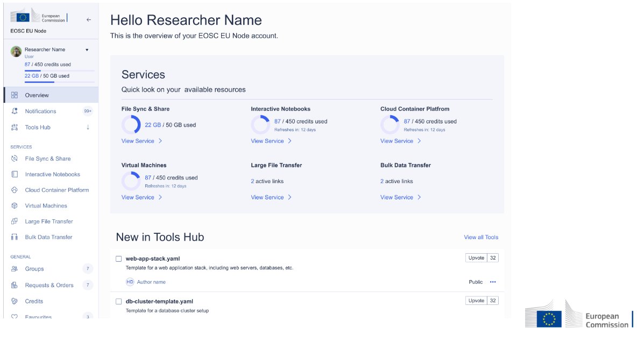Screen dimensions: 644x341
Task: Click the Interactive Notebooks credits usage ring
Action: point(260,124)
